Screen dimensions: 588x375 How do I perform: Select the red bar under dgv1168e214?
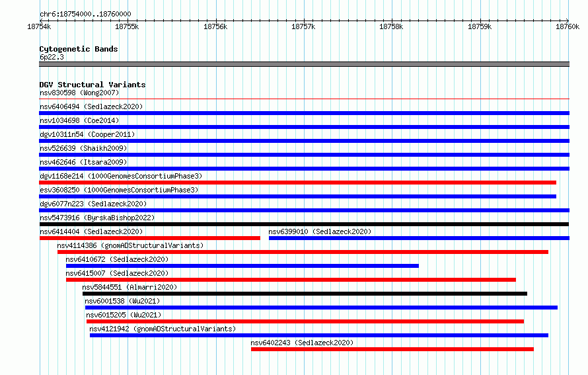(x=298, y=183)
